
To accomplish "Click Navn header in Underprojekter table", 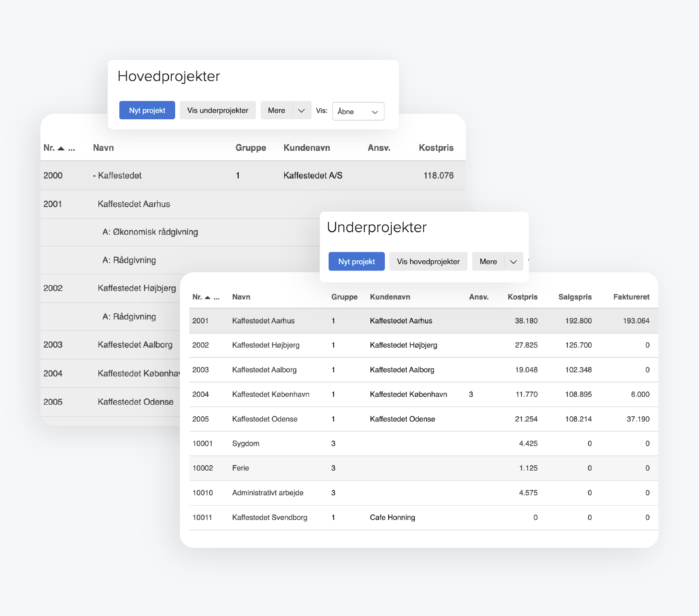I will tap(241, 297).
